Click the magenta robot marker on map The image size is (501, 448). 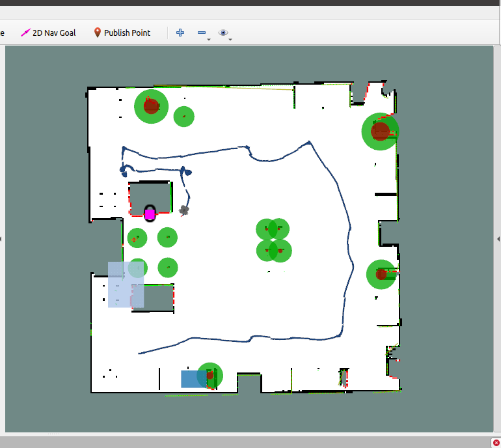(150, 214)
